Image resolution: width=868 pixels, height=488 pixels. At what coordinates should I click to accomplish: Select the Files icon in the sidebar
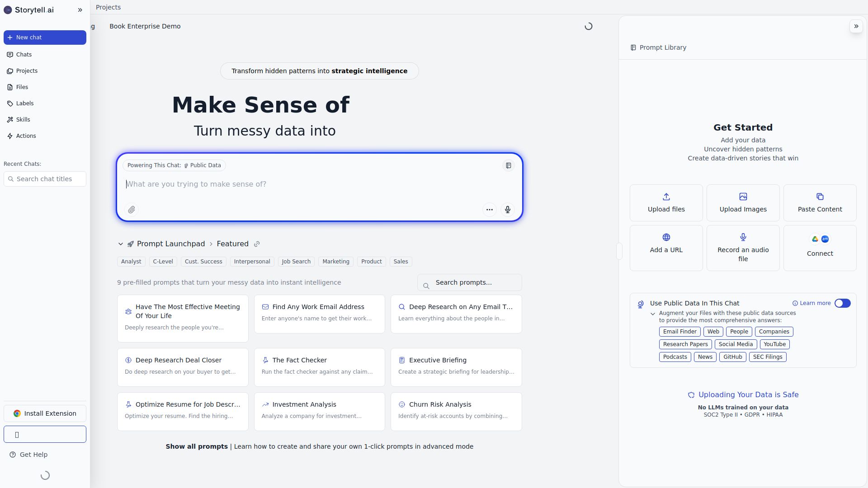coord(22,87)
